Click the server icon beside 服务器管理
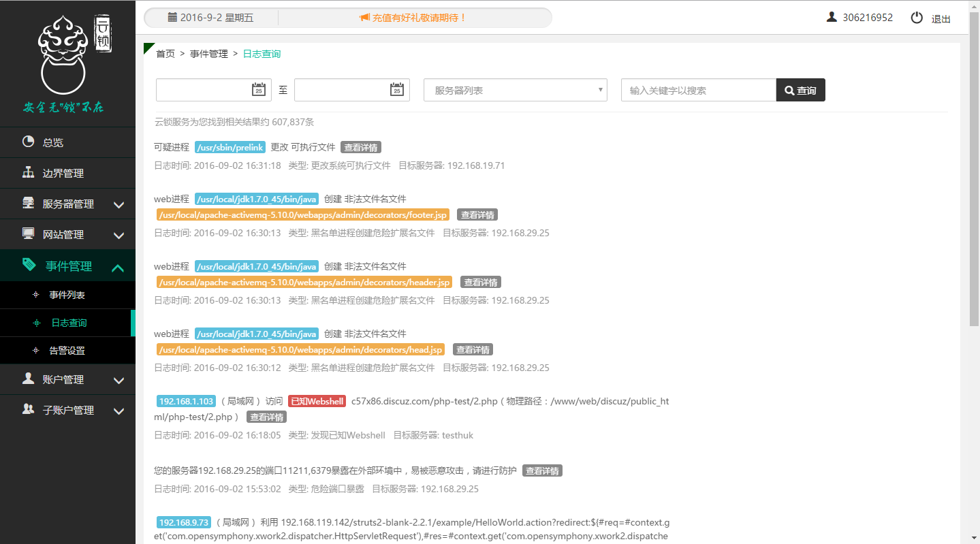Viewport: 980px width, 544px height. click(28, 203)
